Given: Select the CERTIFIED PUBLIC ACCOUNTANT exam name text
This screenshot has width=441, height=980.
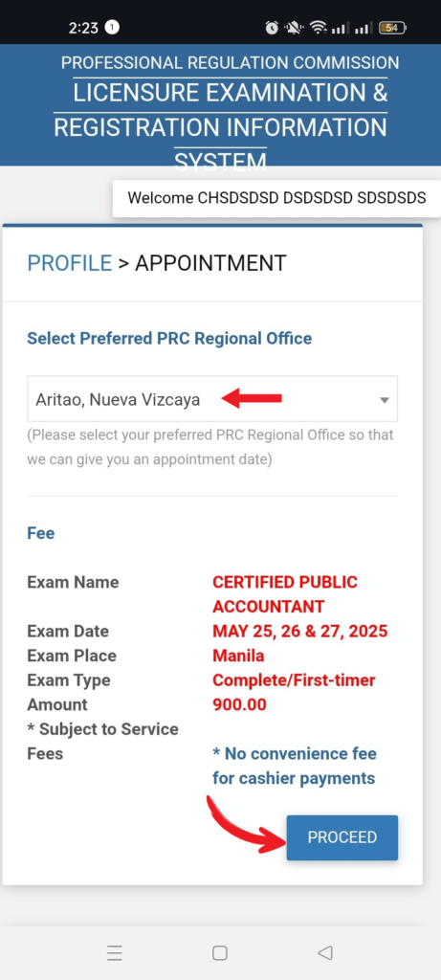Looking at the screenshot, I should [285, 593].
